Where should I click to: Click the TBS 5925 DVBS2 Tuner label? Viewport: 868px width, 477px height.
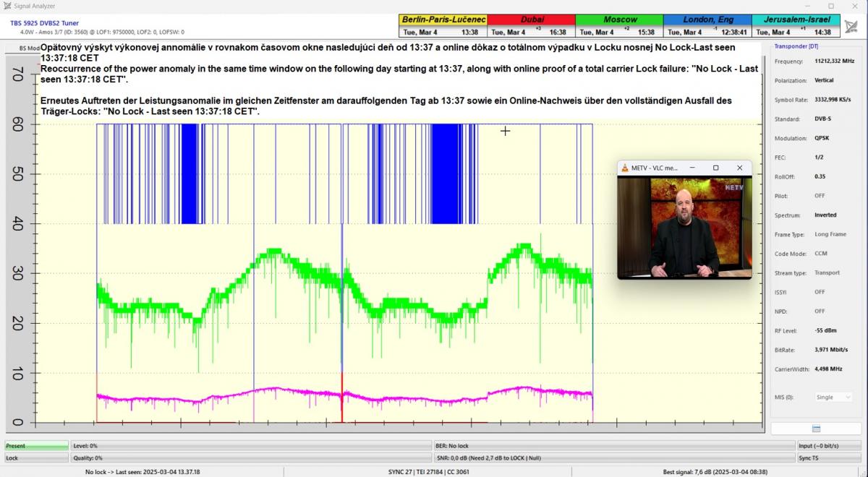44,23
